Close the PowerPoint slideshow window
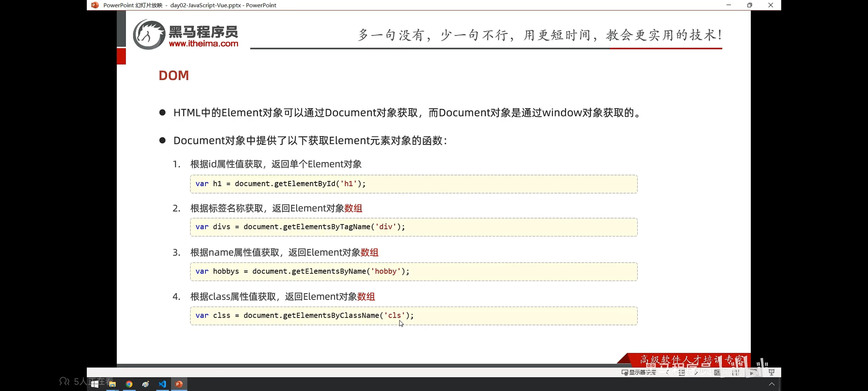This screenshot has height=391, width=868. (771, 5)
